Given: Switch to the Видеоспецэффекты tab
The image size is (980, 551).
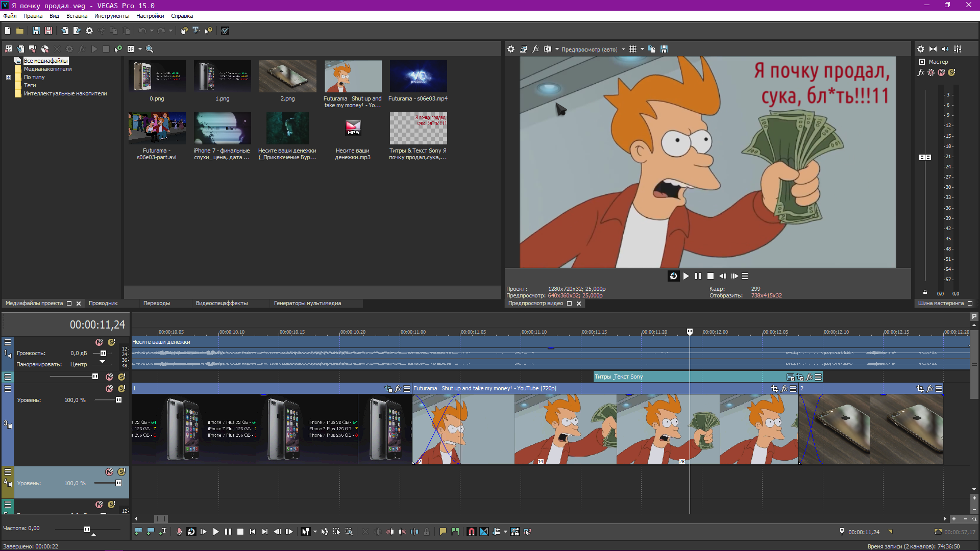Looking at the screenshot, I should pos(222,303).
